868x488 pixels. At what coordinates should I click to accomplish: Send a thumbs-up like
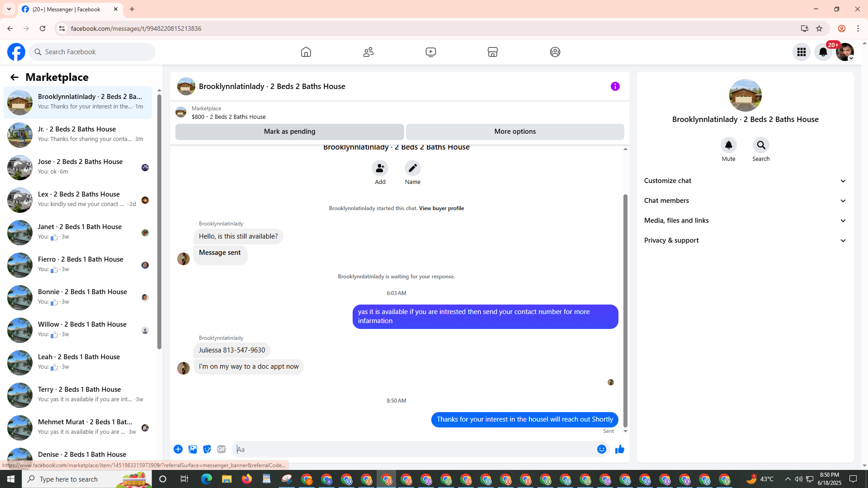620,449
